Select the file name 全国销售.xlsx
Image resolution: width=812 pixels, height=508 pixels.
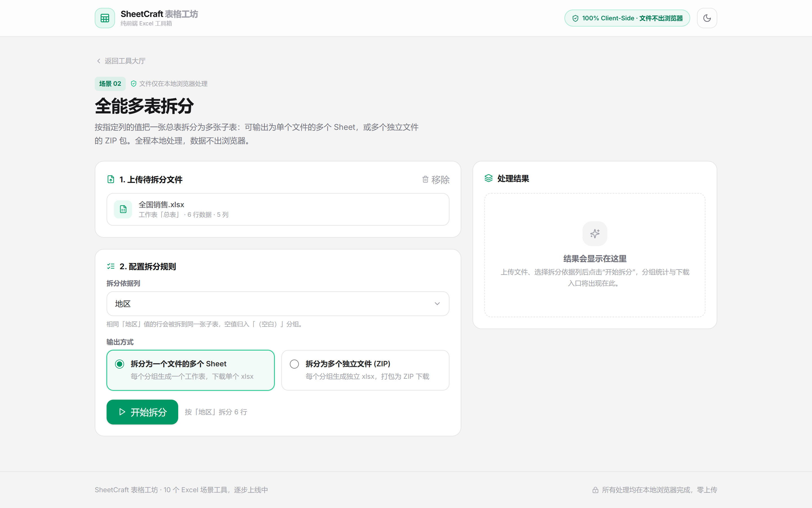[x=161, y=204]
